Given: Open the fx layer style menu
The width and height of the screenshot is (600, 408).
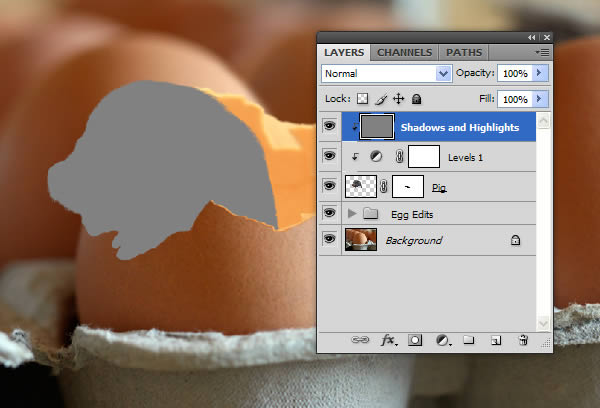Looking at the screenshot, I should [389, 340].
